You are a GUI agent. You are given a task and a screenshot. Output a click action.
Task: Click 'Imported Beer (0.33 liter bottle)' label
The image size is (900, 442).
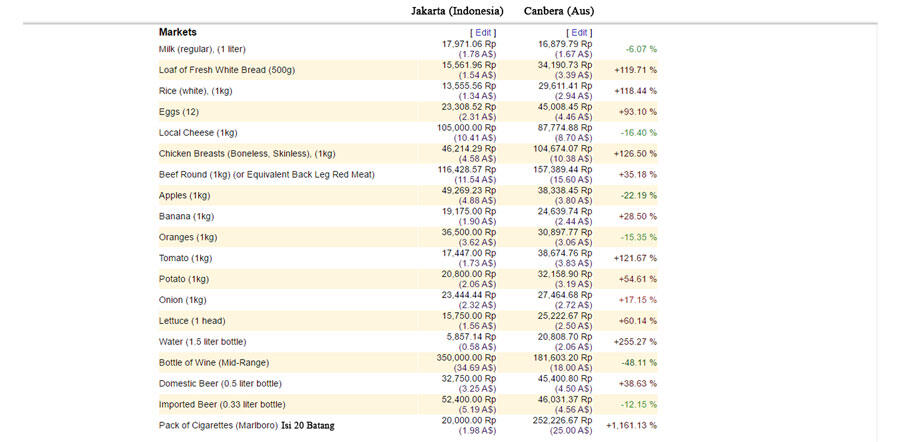pyautogui.click(x=222, y=405)
